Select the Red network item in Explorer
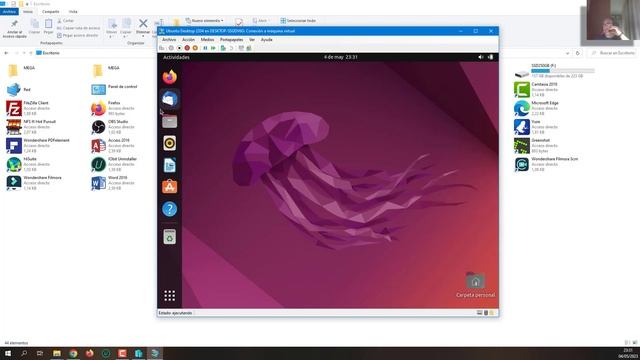The height and width of the screenshot is (360, 640). click(x=19, y=89)
